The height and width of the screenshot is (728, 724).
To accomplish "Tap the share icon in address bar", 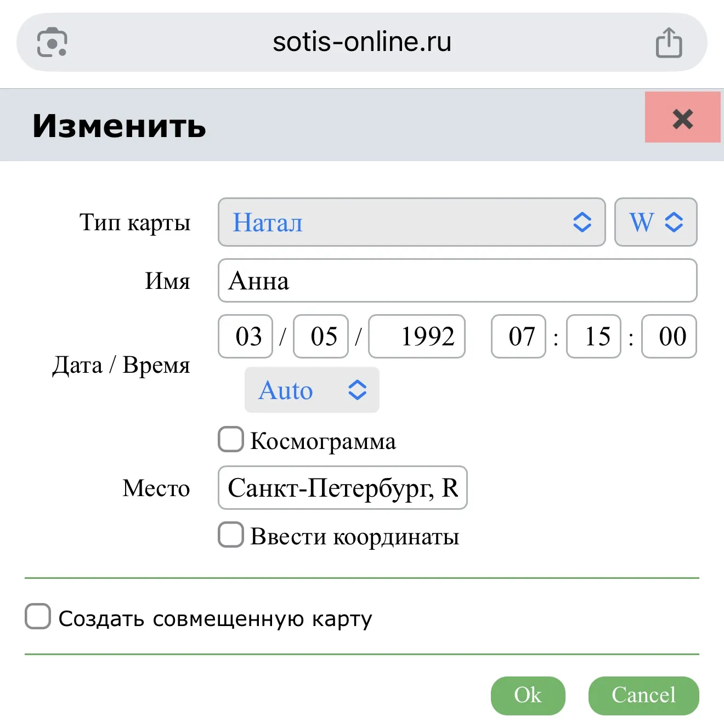I will pyautogui.click(x=669, y=43).
